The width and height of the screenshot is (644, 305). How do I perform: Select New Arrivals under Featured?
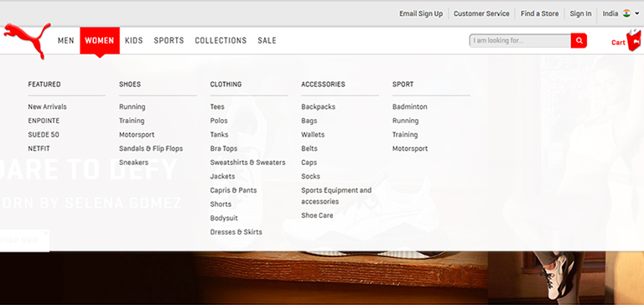[47, 106]
